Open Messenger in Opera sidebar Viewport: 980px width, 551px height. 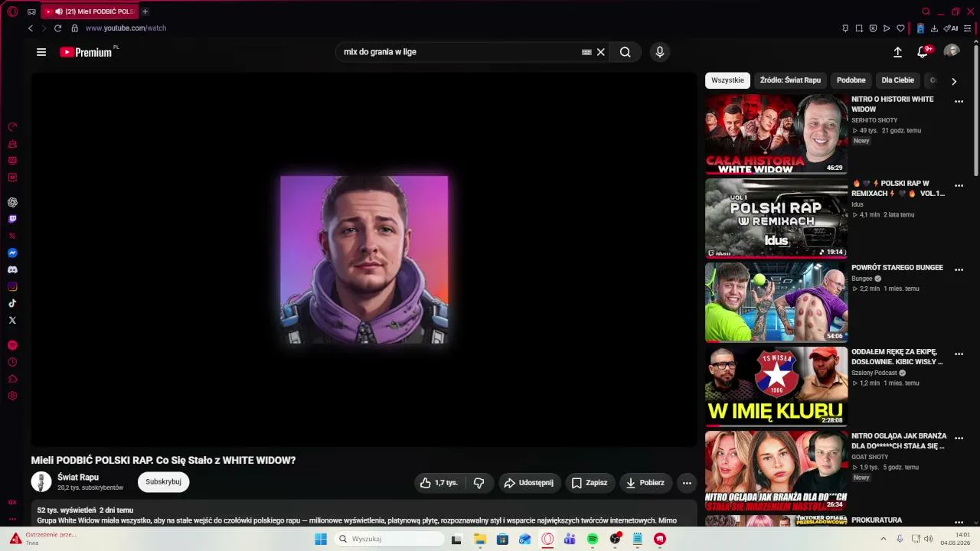point(12,253)
